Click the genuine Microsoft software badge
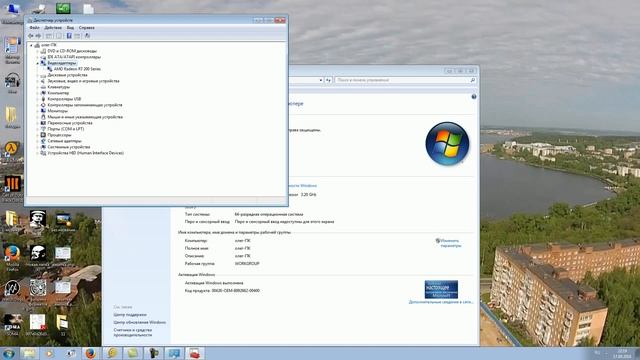 [441, 289]
